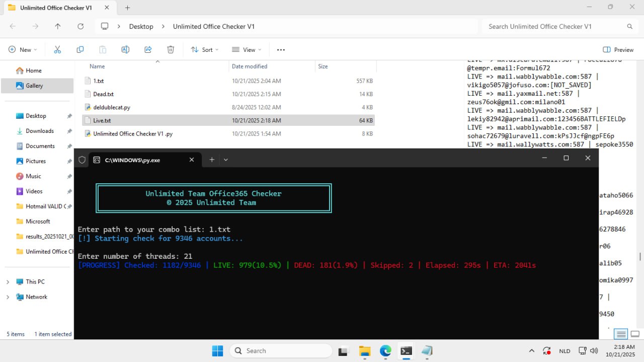The image size is (644, 362).
Task: Open Documents in the navigation pane
Action: (x=40, y=146)
